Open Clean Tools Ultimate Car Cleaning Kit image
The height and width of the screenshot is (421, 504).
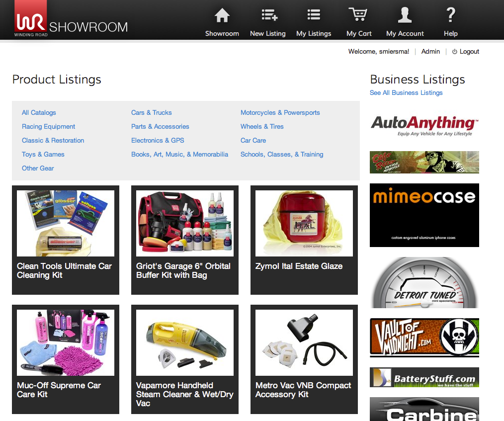point(66,223)
